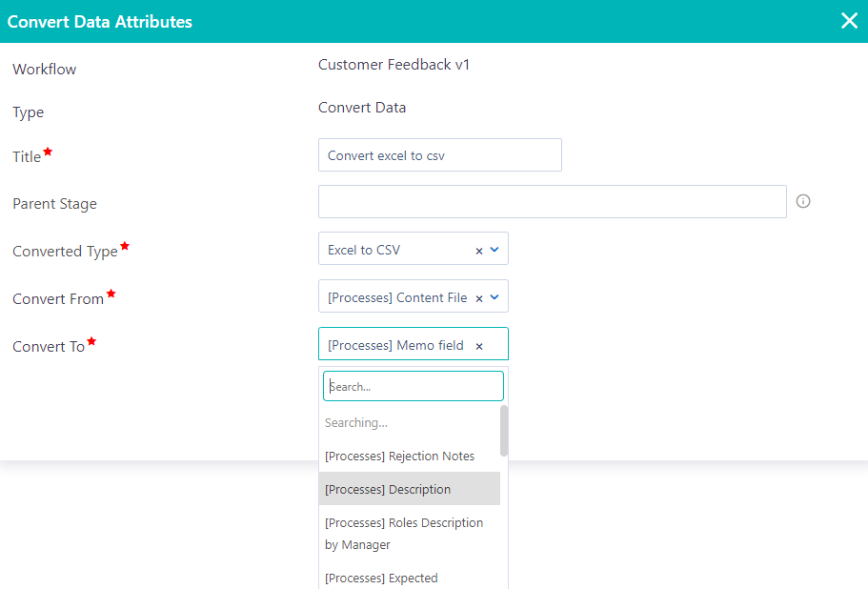Screen dimensions: 868x589
Task: Clear the "Excel to CSV" selection
Action: (x=478, y=248)
